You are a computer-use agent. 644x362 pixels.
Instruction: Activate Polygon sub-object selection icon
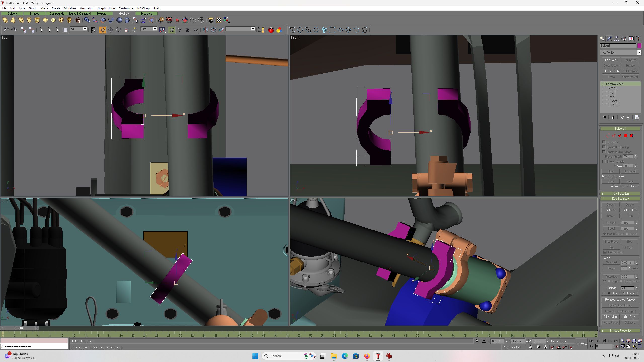point(626,135)
